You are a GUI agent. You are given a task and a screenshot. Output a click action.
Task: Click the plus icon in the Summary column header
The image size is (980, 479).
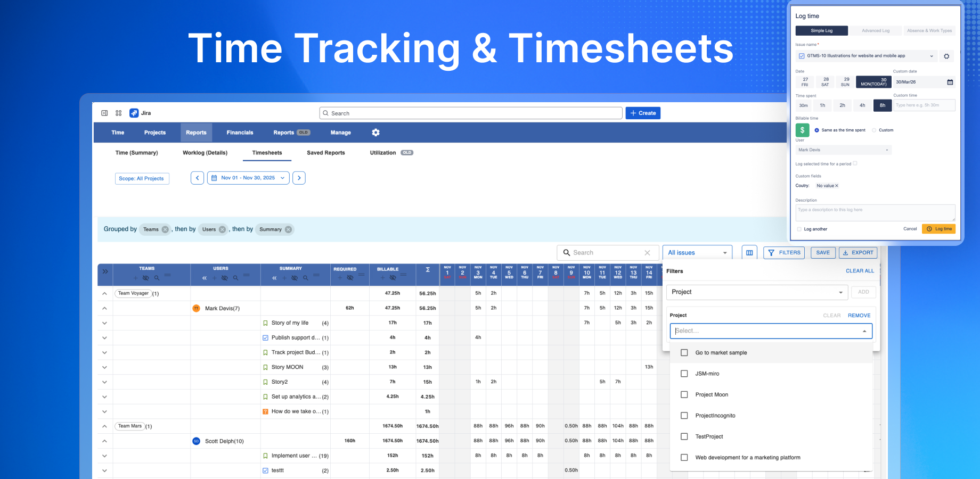click(284, 277)
